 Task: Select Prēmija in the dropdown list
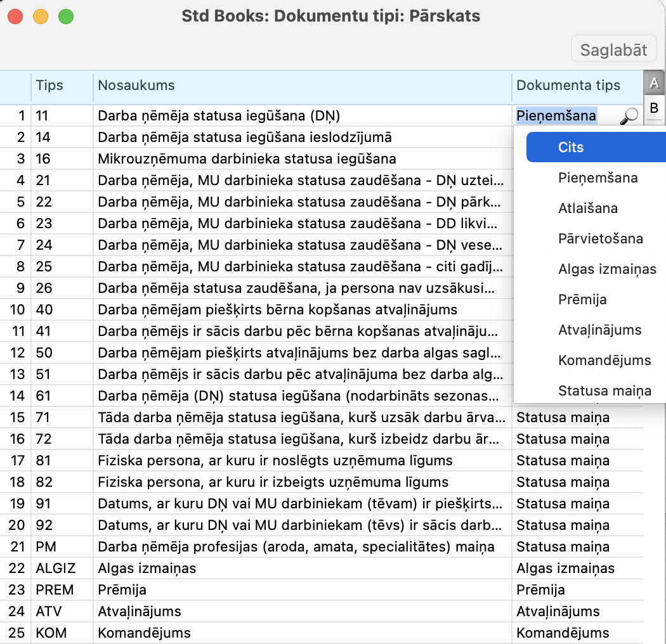coord(582,300)
